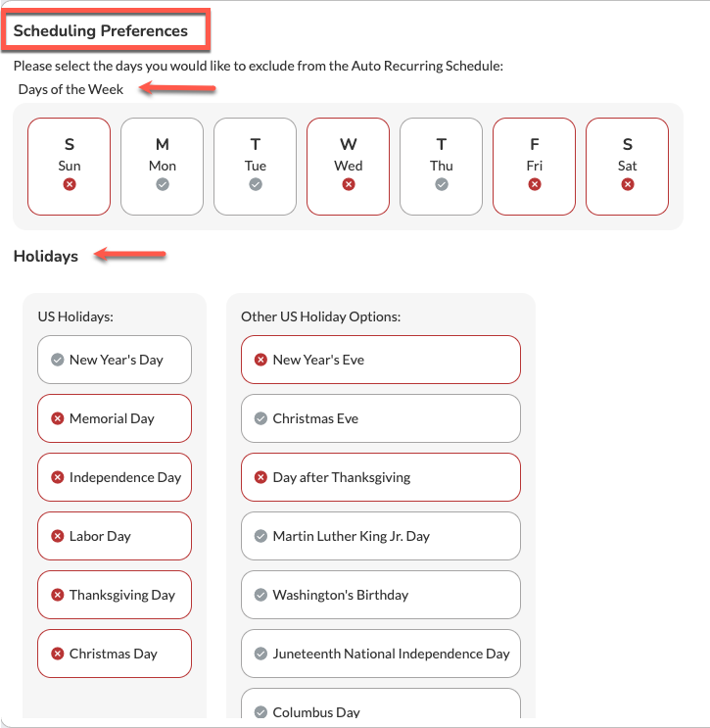710x728 pixels.
Task: Click the red X icon beside New Year's Eve
Action: 260,360
